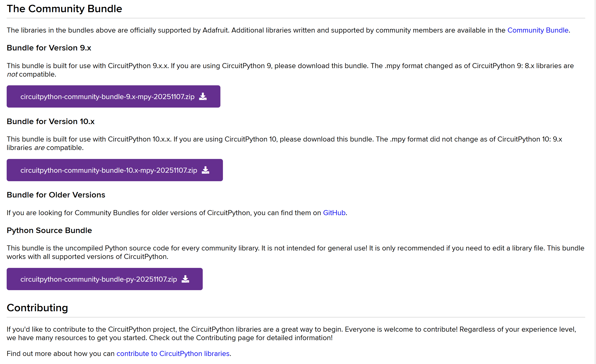596x364 pixels.
Task: Click download icon on 10.x mpy bundle button
Action: (205, 170)
